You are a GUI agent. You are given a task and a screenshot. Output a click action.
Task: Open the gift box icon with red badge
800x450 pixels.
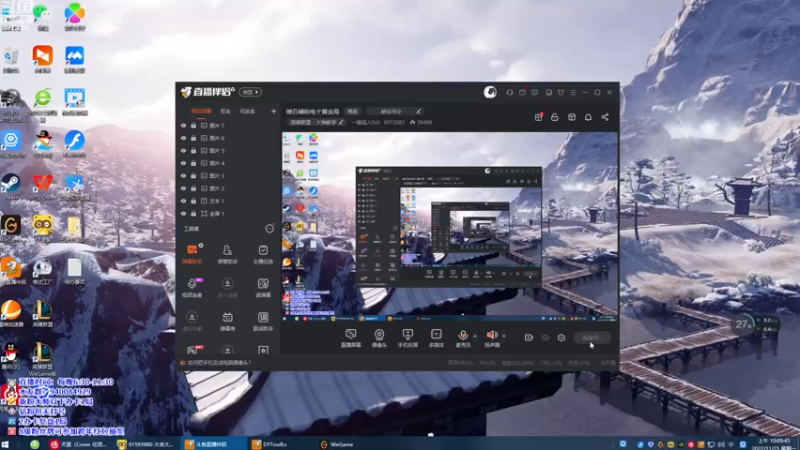pyautogui.click(x=538, y=117)
